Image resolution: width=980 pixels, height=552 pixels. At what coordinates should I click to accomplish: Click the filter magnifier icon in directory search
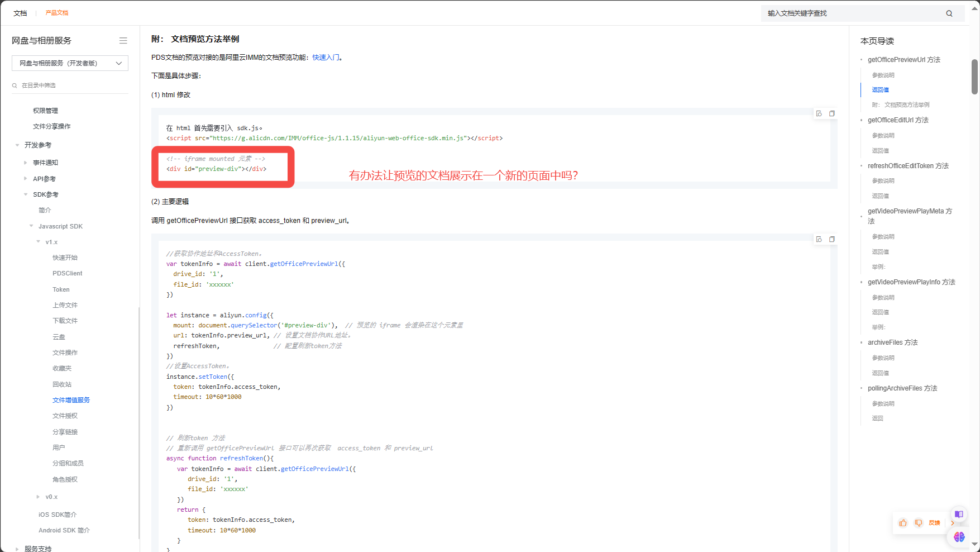(15, 85)
